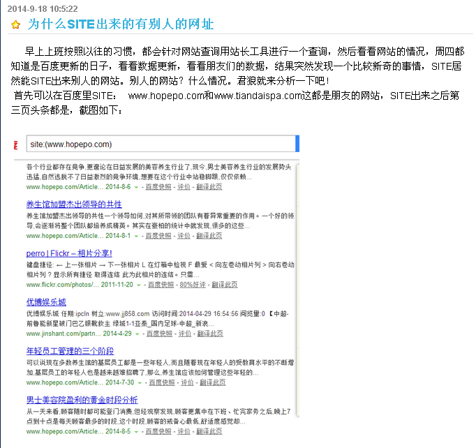Open the result 养生馆加盟杰出领导的共性
The image size is (476, 448).
tap(74, 204)
